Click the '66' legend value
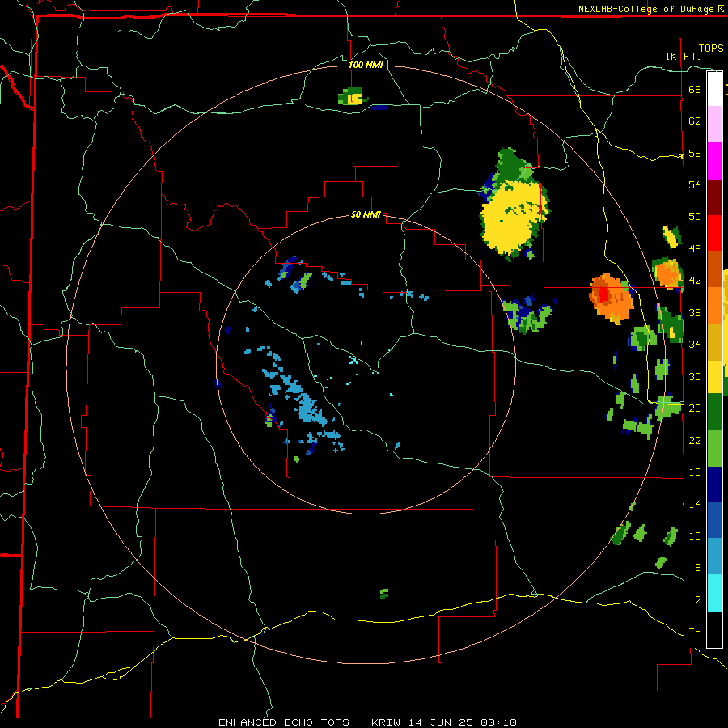Screen dimensions: 728x728 point(695,89)
